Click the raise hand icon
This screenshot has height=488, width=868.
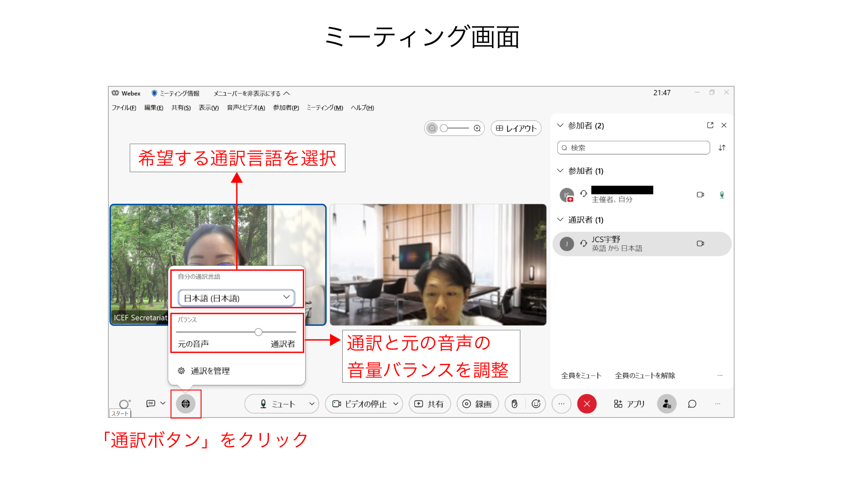coord(514,404)
